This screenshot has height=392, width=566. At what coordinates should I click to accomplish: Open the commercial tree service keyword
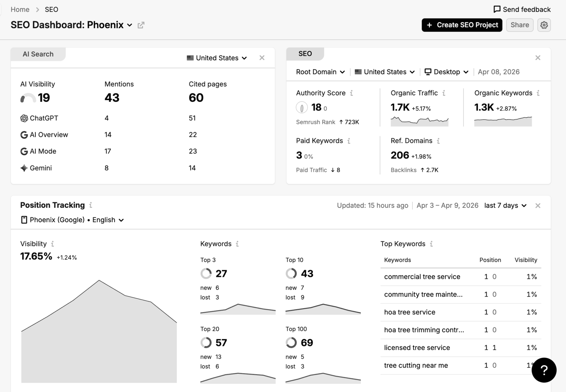(x=422, y=277)
